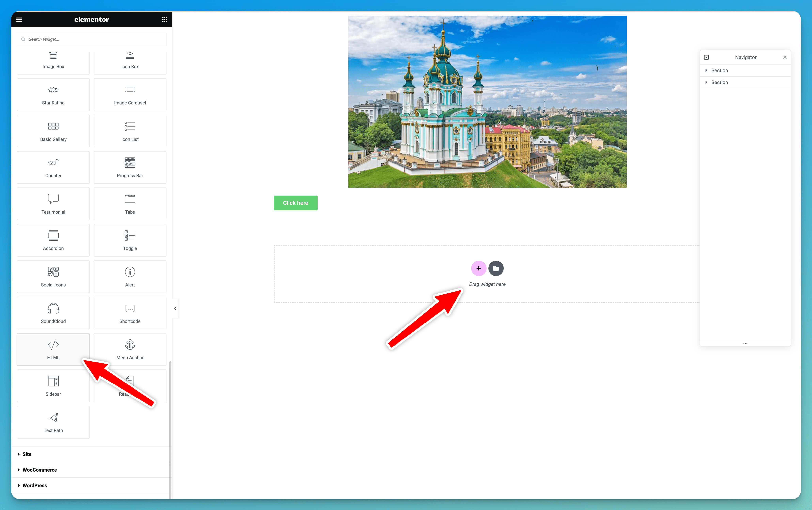Expand the Site widget category
Viewport: 812px width, 510px height.
tap(27, 454)
